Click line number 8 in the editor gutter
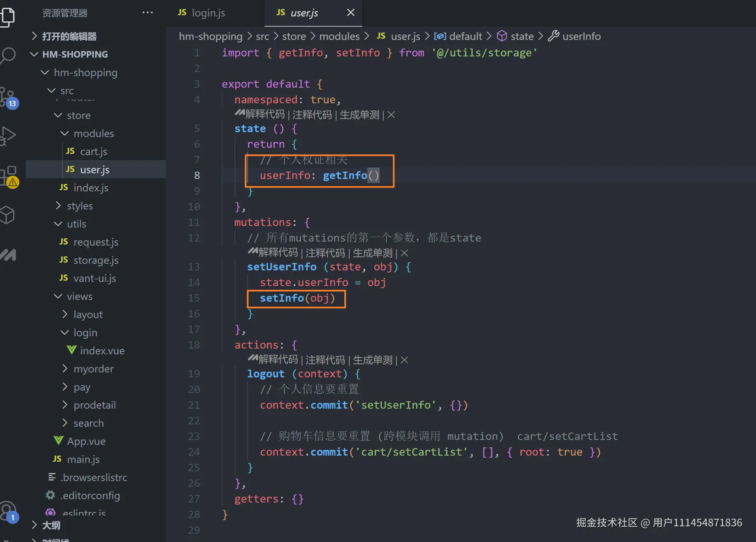The image size is (756, 542). click(197, 176)
